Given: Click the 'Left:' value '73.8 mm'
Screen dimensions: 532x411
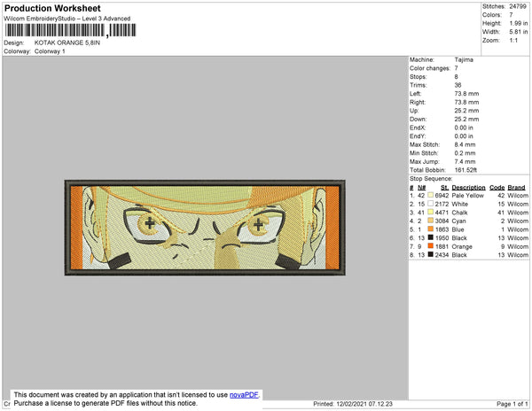Looking at the screenshot, I should [x=466, y=94].
